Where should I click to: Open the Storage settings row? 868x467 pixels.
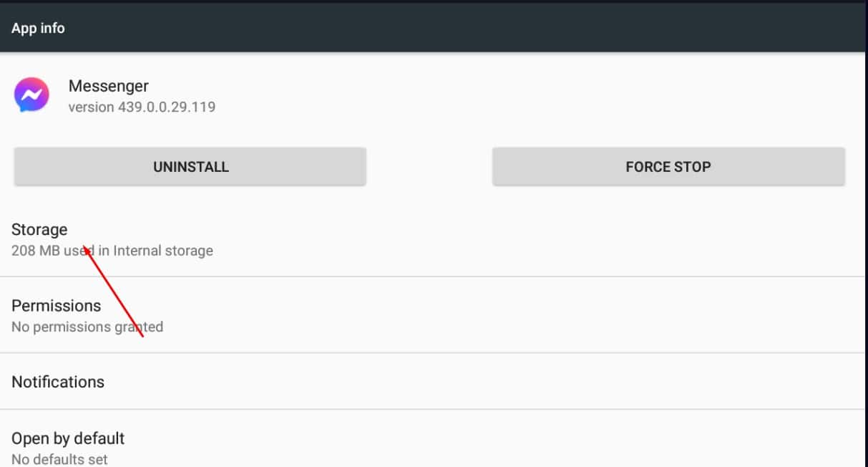coord(39,230)
